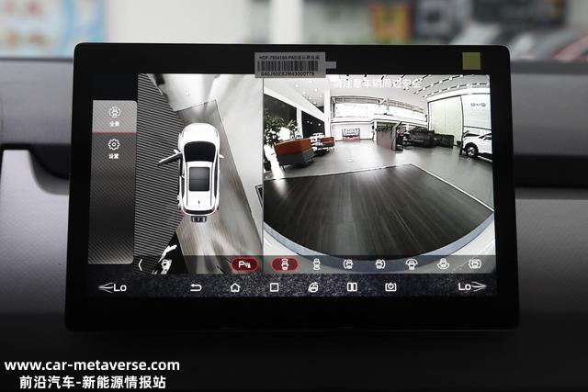
Task: Open the 设置 settings gear tab
Action: click(x=114, y=149)
